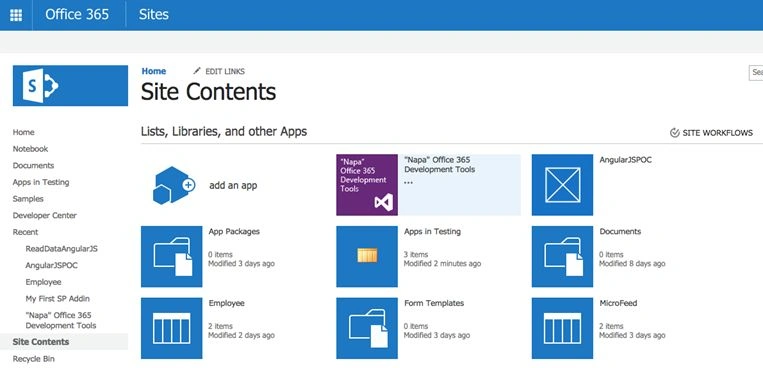Open the MicroFeed list tile icon
This screenshot has height=368, width=763.
(x=562, y=328)
